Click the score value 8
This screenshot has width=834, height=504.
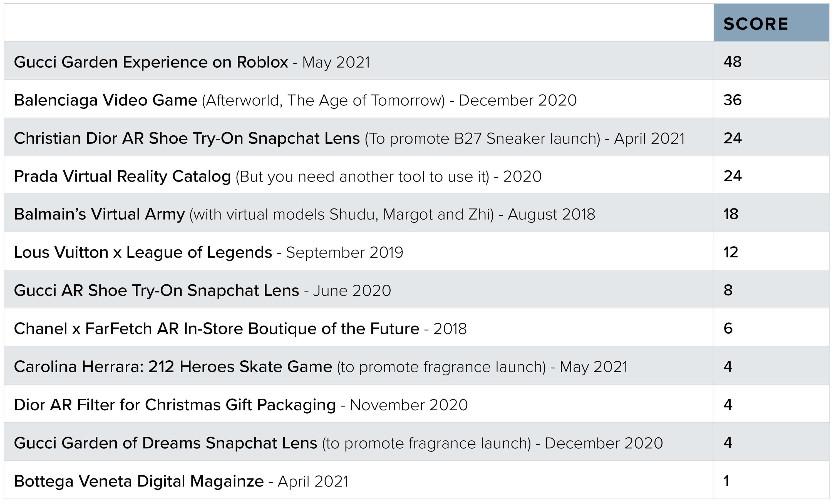(728, 291)
